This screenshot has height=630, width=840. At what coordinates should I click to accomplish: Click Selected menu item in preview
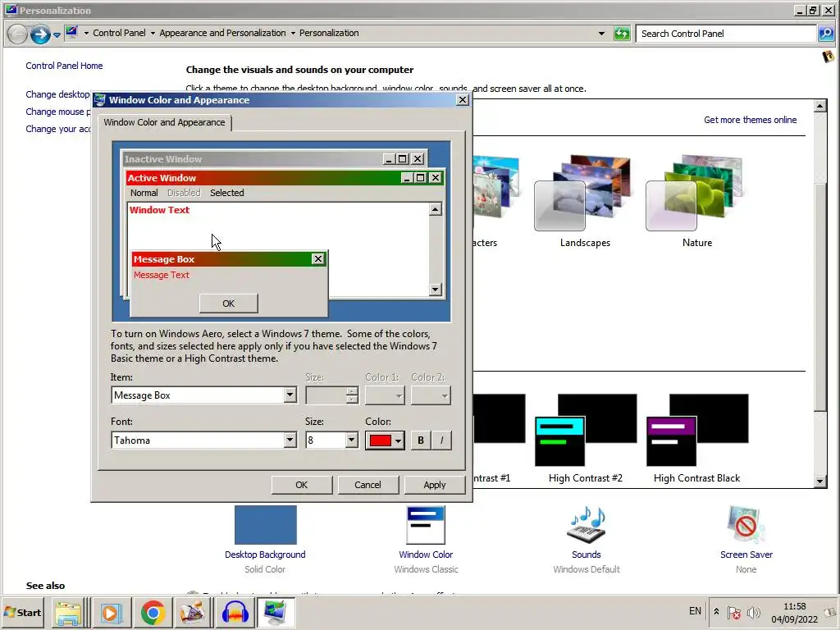[x=227, y=193]
